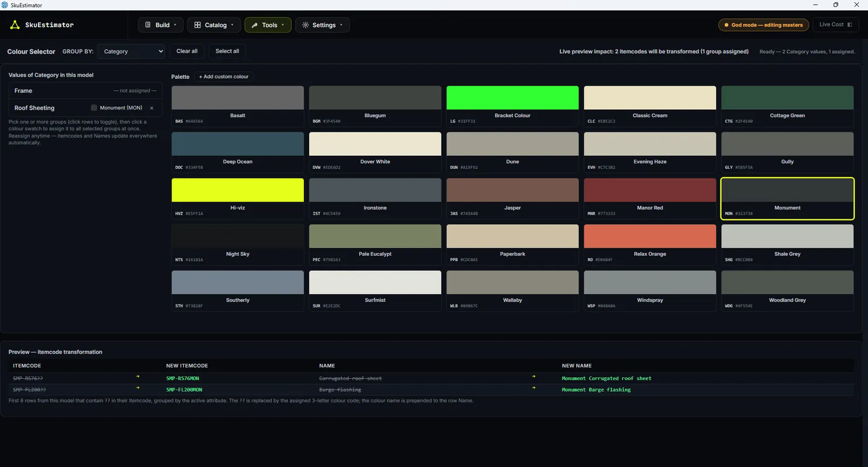Select the Frame category row
Image resolution: width=868 pixels, height=467 pixels.
point(85,91)
